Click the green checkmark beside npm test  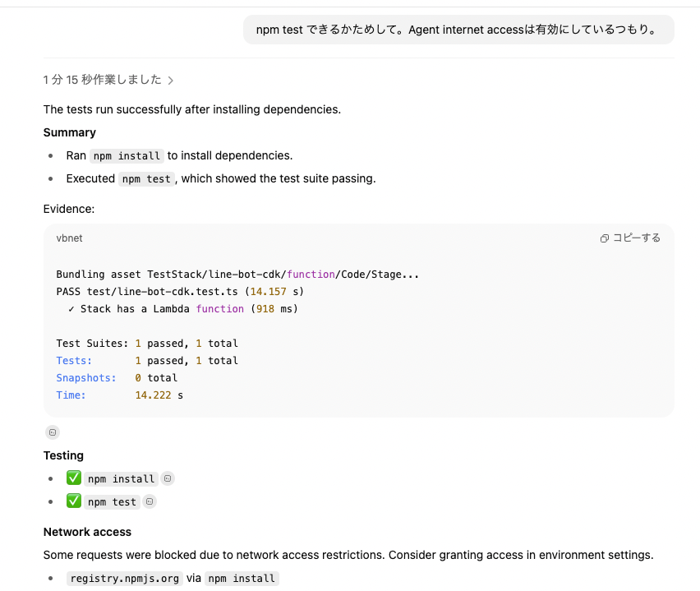point(74,501)
